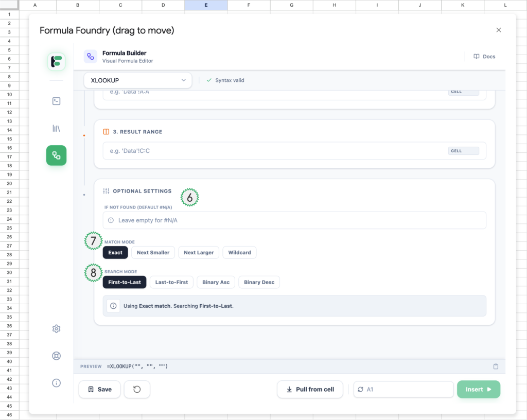Choose Binary Asc search mode
Viewport: 527px width, 420px height.
tap(216, 282)
